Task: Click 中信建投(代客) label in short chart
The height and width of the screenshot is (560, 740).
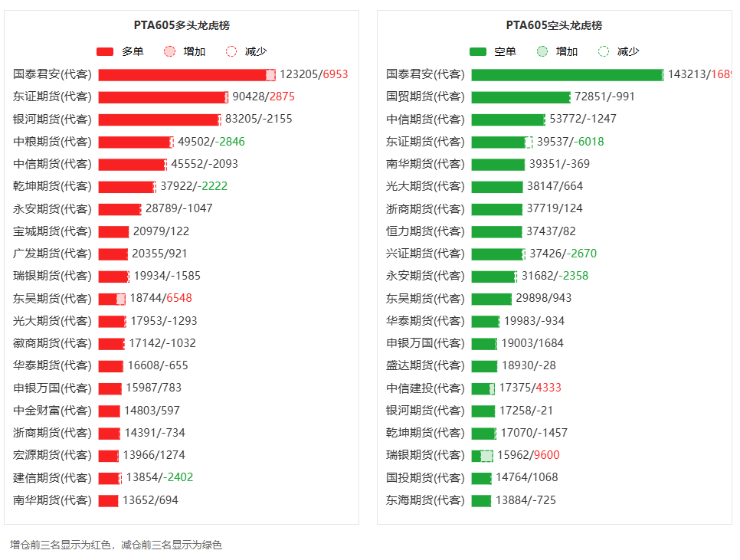Action: [x=425, y=388]
